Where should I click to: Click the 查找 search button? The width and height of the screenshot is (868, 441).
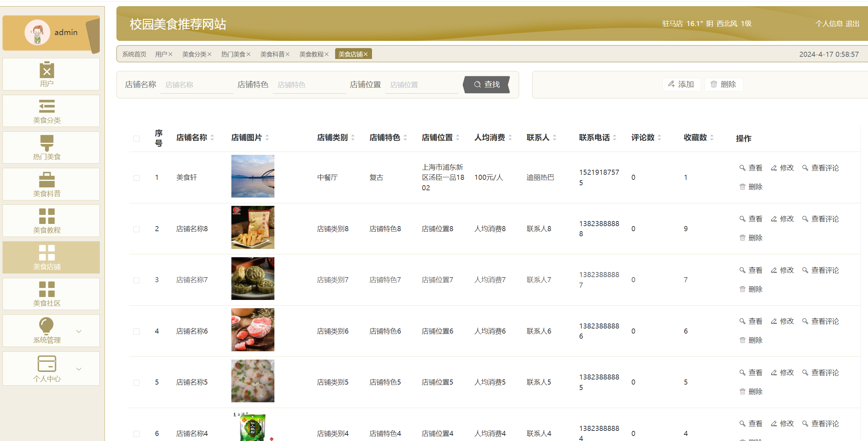pyautogui.click(x=487, y=84)
